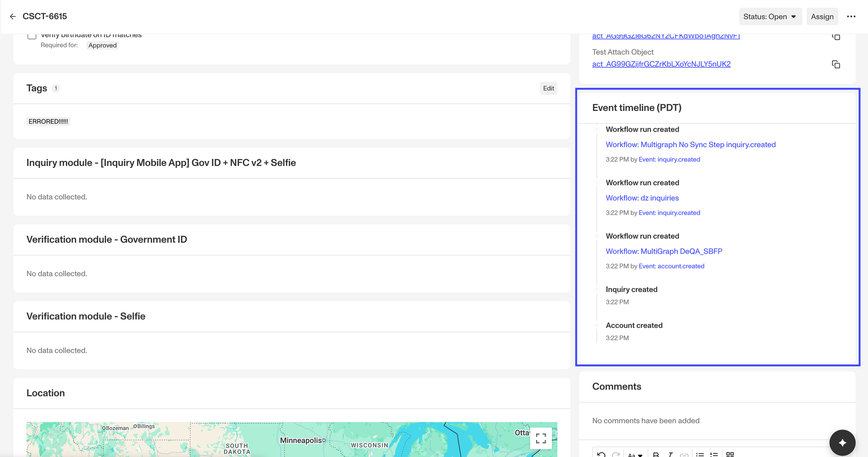Open Workflow: MultiGraph DeQA_SBFP link

tap(664, 251)
